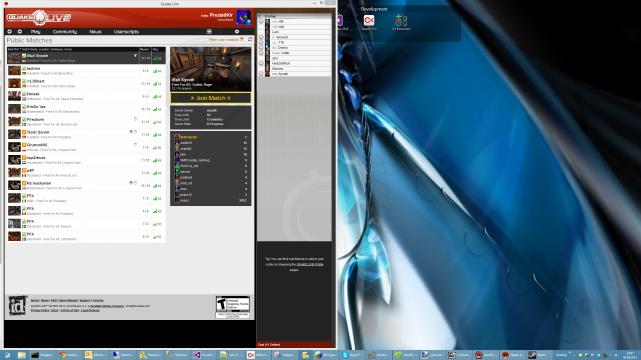
Task: Select the Space Chamber match row
Action: point(86,96)
